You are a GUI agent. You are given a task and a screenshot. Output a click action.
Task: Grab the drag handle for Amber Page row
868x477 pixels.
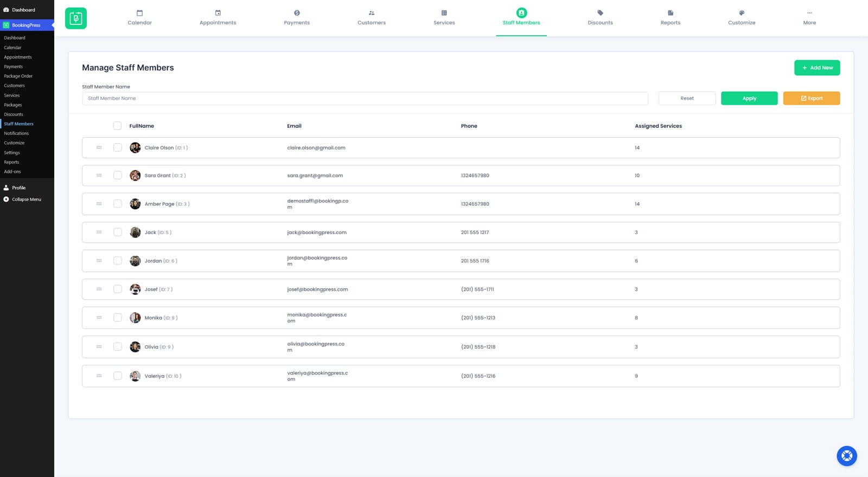coord(99,204)
